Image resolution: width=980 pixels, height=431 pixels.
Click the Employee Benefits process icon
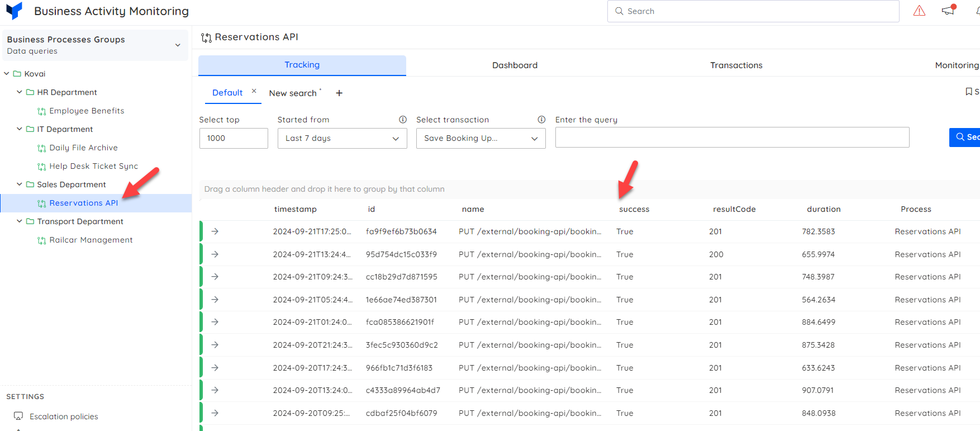(42, 111)
